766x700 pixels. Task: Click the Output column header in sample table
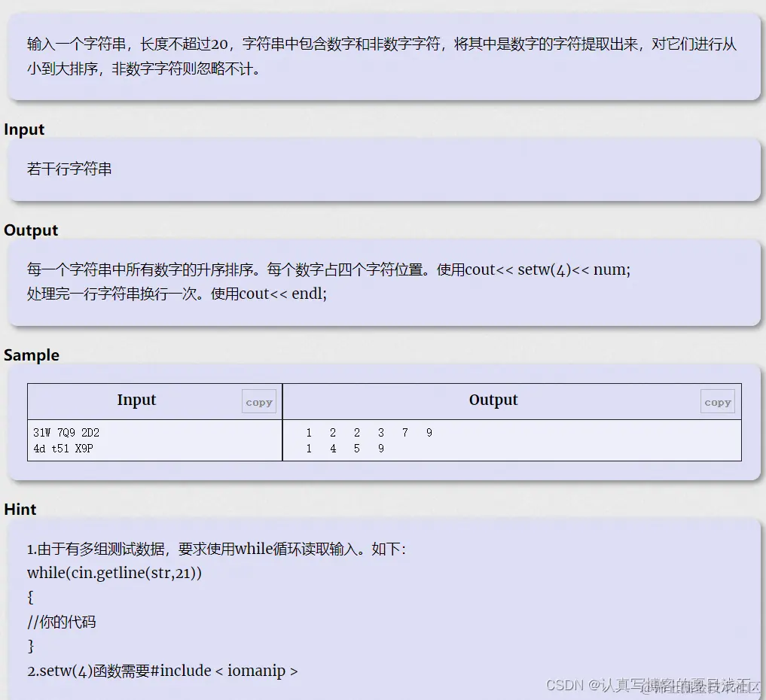tap(493, 400)
